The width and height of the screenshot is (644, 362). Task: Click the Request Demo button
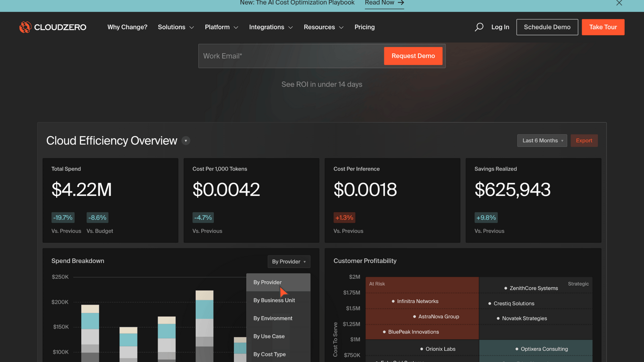tap(413, 56)
